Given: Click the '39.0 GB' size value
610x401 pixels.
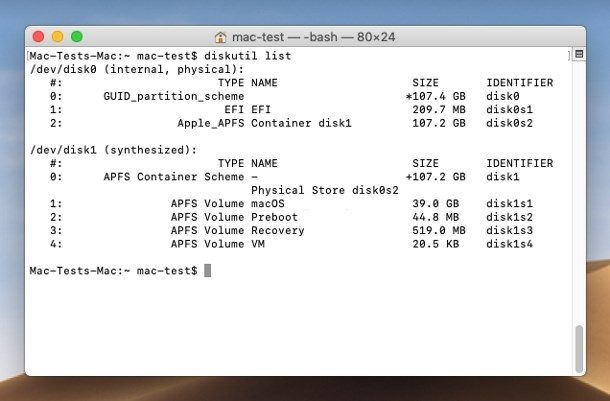Looking at the screenshot, I should coord(436,204).
